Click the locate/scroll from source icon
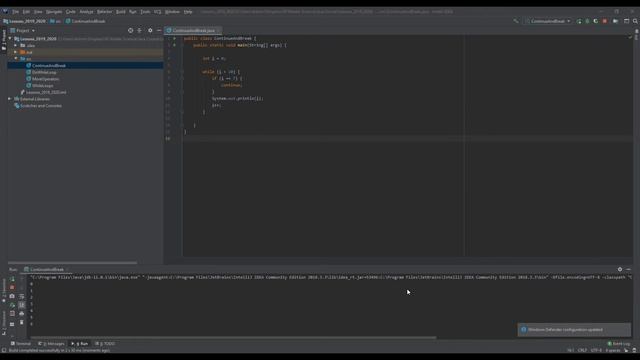 (130, 30)
